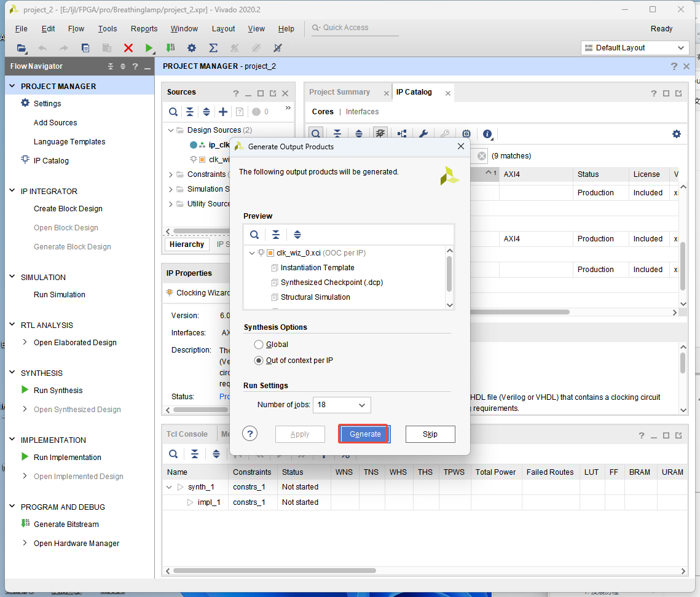
Task: Open Number of jobs dropdown
Action: (x=342, y=405)
